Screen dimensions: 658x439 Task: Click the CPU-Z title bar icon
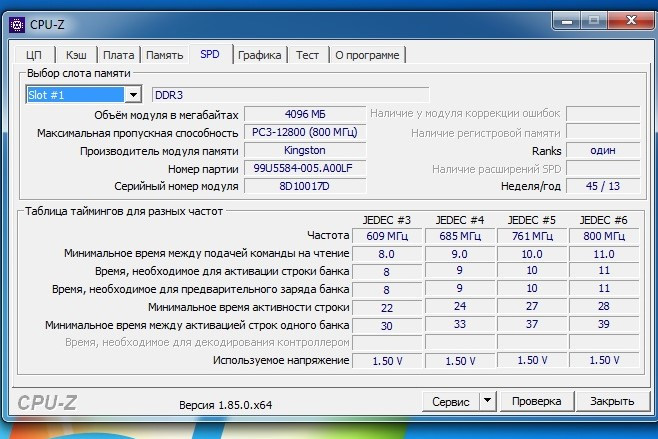pyautogui.click(x=17, y=25)
